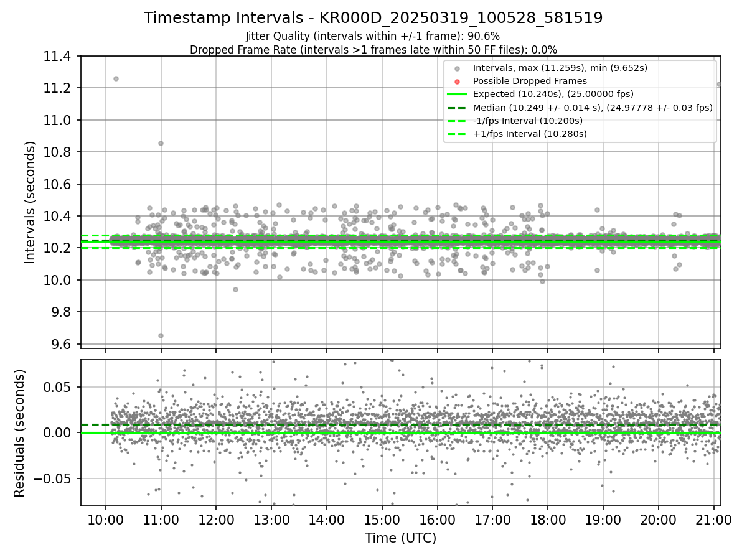Click the 11:00 time tick label

pyautogui.click(x=161, y=520)
